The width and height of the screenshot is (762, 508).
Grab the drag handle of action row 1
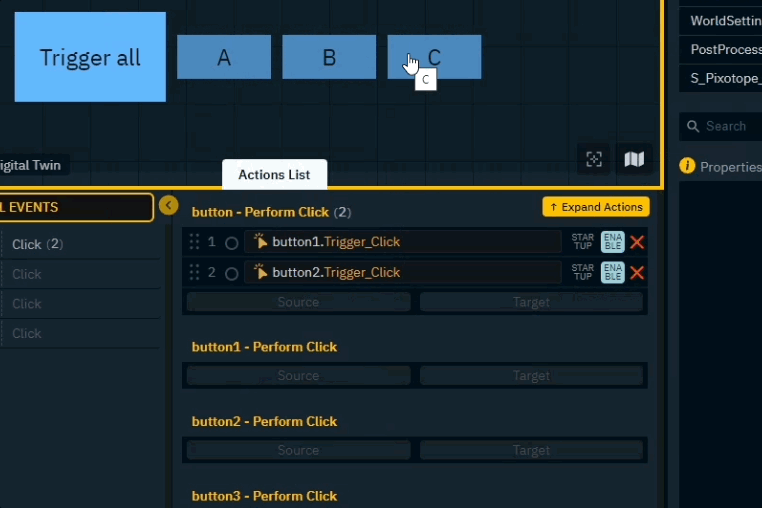click(195, 242)
